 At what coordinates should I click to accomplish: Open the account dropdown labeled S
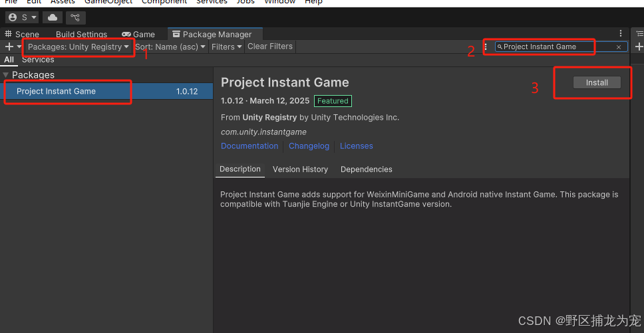[23, 17]
